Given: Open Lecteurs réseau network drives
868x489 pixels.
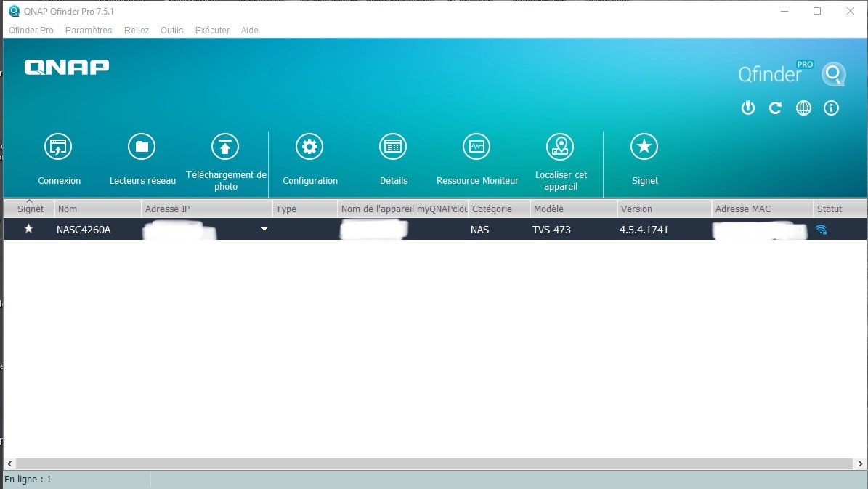Looking at the screenshot, I should pos(142,147).
